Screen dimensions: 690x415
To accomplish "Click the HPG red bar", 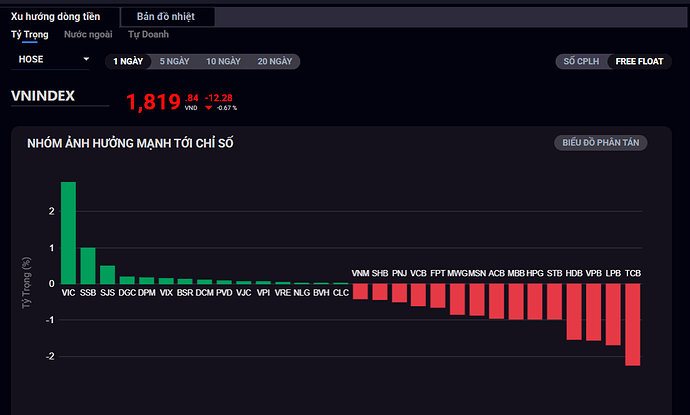I will [535, 301].
